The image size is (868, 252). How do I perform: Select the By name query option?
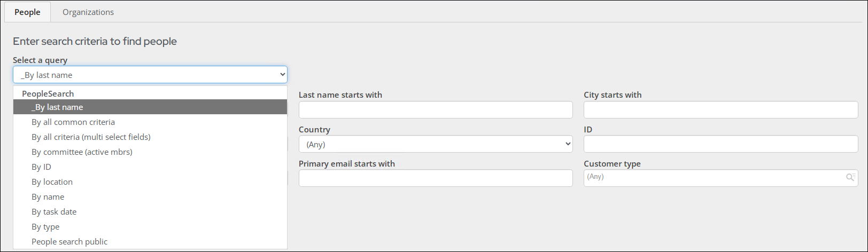click(x=48, y=197)
